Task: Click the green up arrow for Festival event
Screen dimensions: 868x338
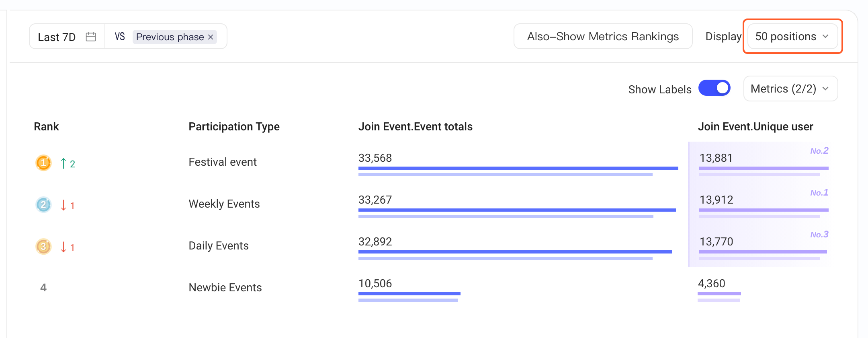Action: pyautogui.click(x=63, y=163)
